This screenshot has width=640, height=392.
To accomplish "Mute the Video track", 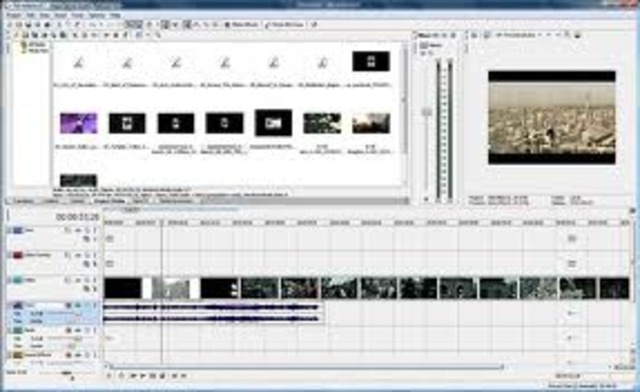I will [x=87, y=281].
